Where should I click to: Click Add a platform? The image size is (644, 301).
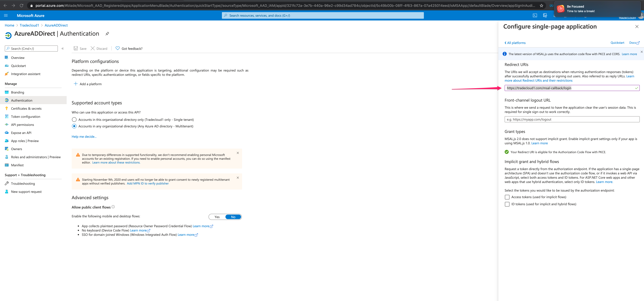88,84
